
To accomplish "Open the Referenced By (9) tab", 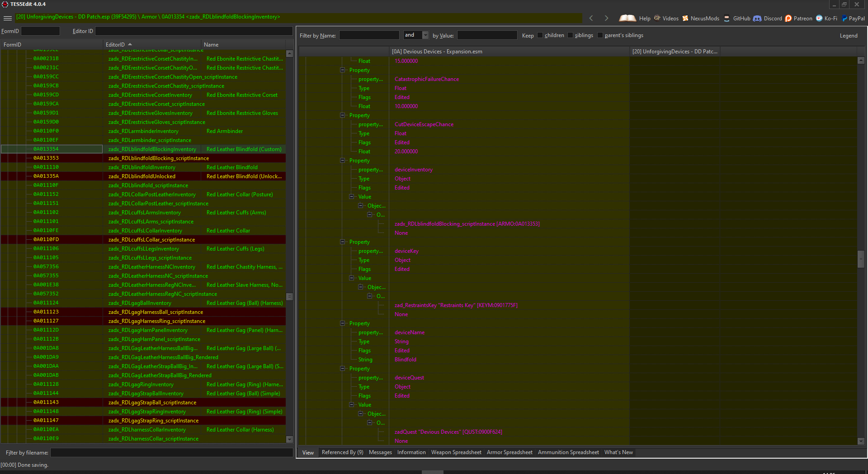I will 342,452.
